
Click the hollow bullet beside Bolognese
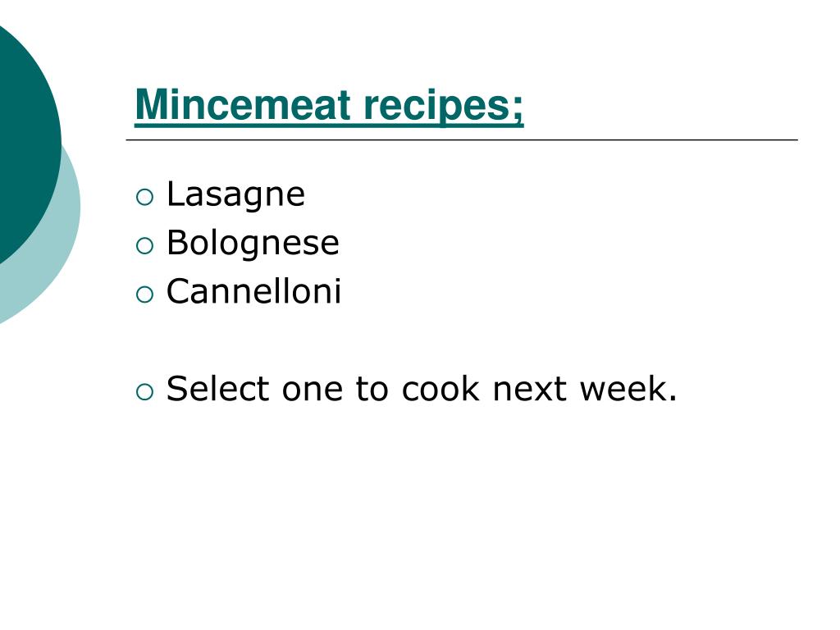point(144,246)
